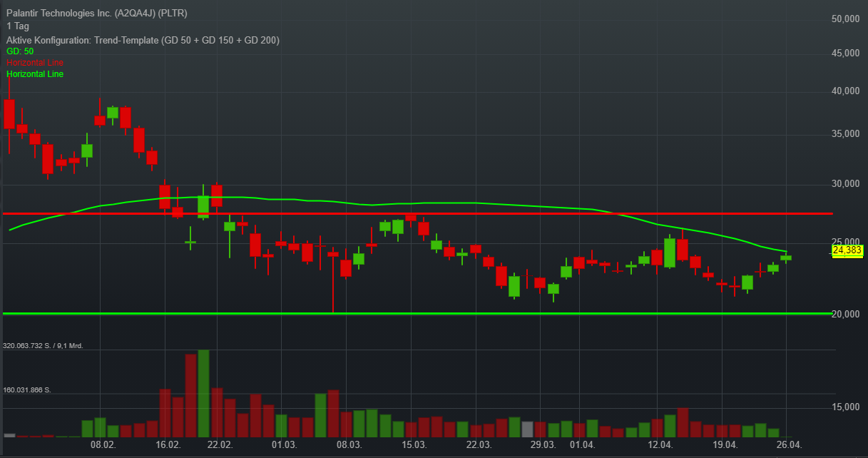The width and height of the screenshot is (868, 458).
Task: Click the tallest green volume bar
Action: point(203,393)
